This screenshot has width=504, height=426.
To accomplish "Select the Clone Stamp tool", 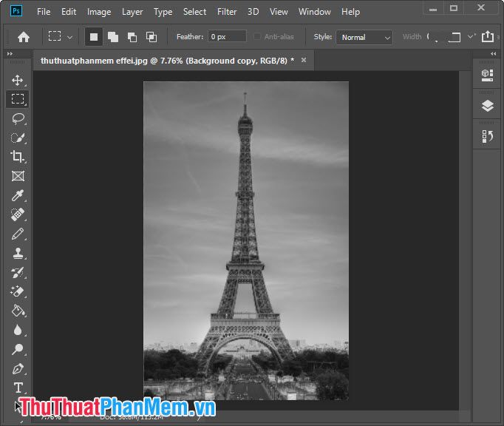I will (17, 253).
